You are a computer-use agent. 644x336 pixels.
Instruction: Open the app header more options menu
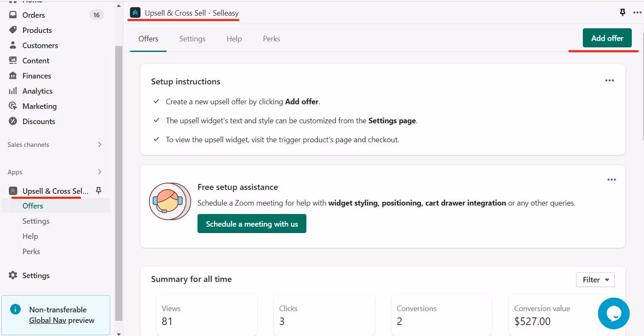coord(637,12)
